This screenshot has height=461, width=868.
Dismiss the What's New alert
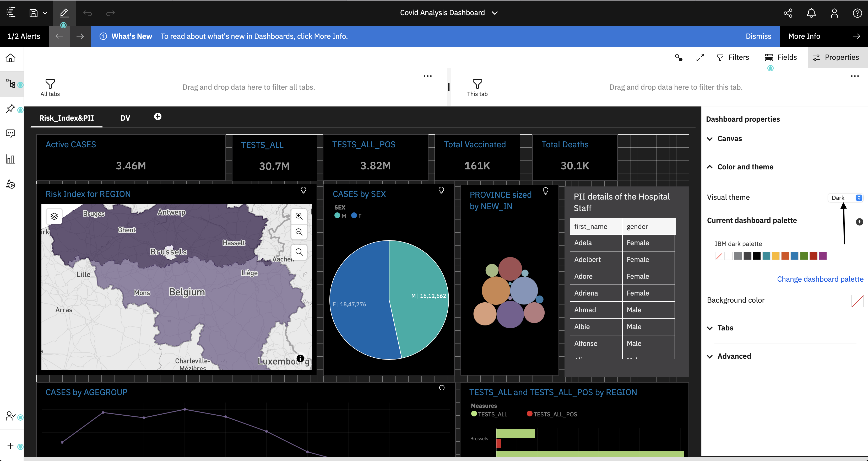[x=758, y=36]
